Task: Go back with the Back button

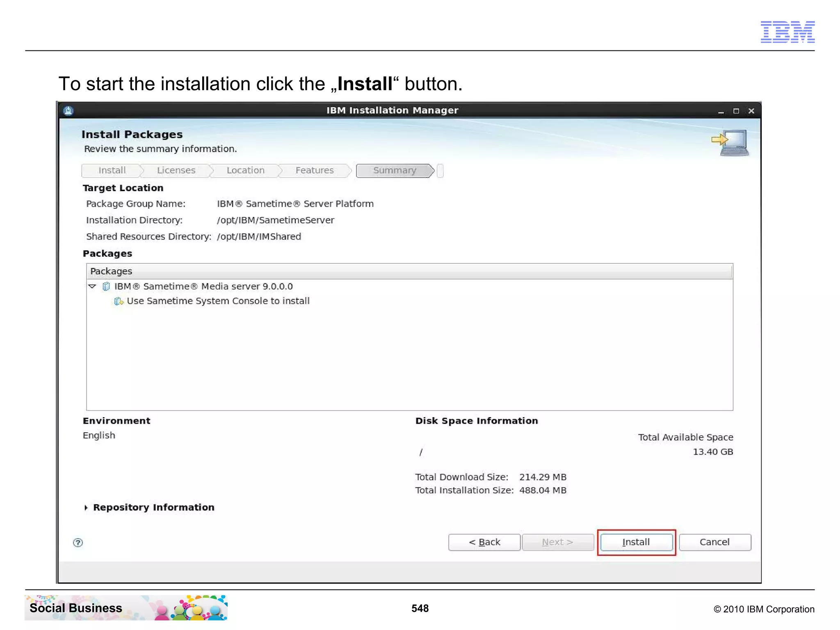Action: point(484,542)
